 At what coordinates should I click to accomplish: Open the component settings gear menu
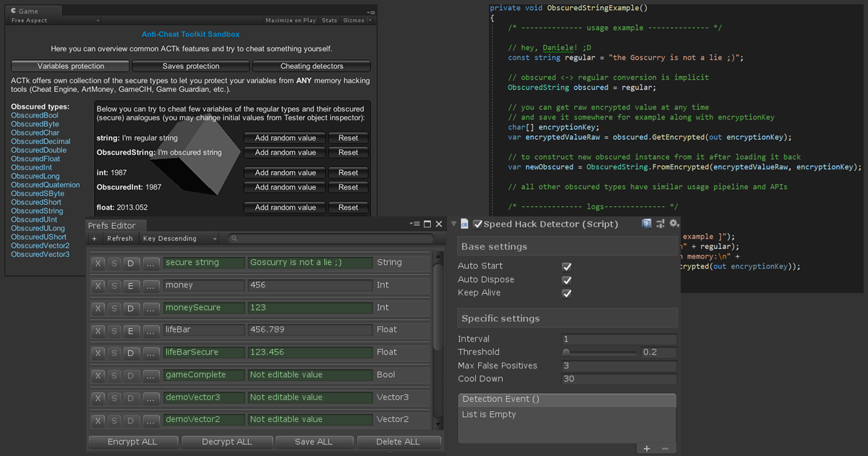tap(673, 224)
